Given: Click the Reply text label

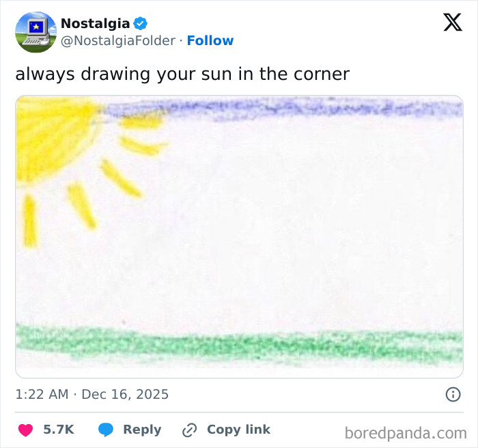Looking at the screenshot, I should click(x=142, y=430).
